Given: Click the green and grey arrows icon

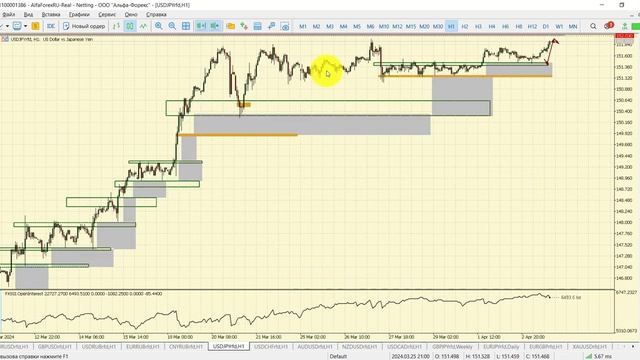Looking at the screenshot, I should coord(244,26).
